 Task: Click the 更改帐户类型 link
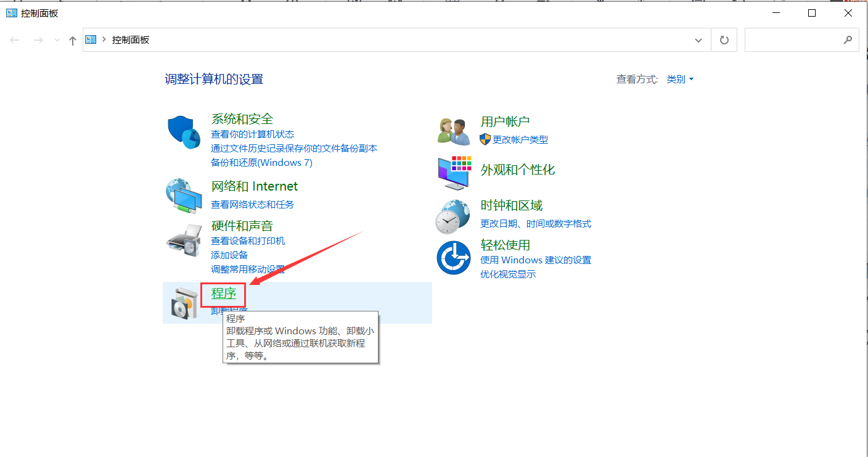tap(520, 139)
